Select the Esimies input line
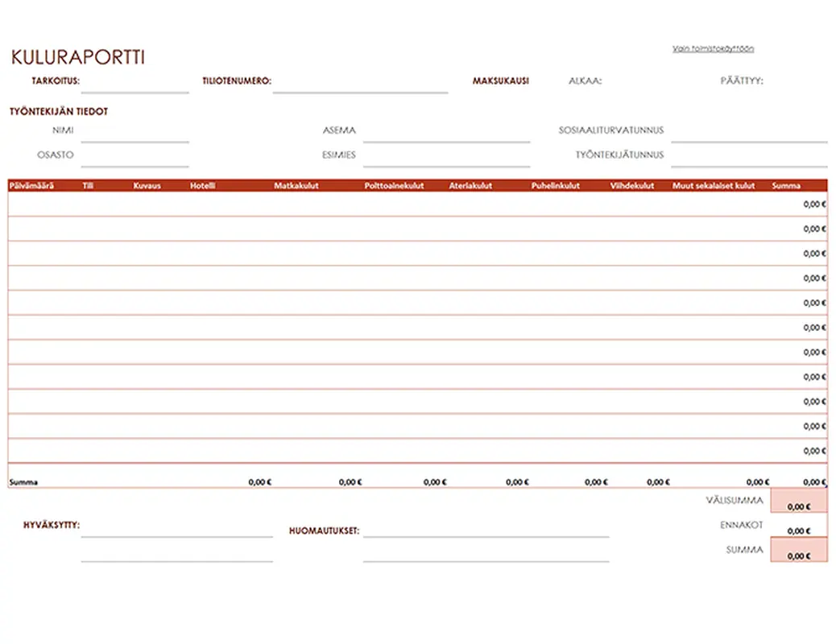836x644 pixels. click(446, 156)
